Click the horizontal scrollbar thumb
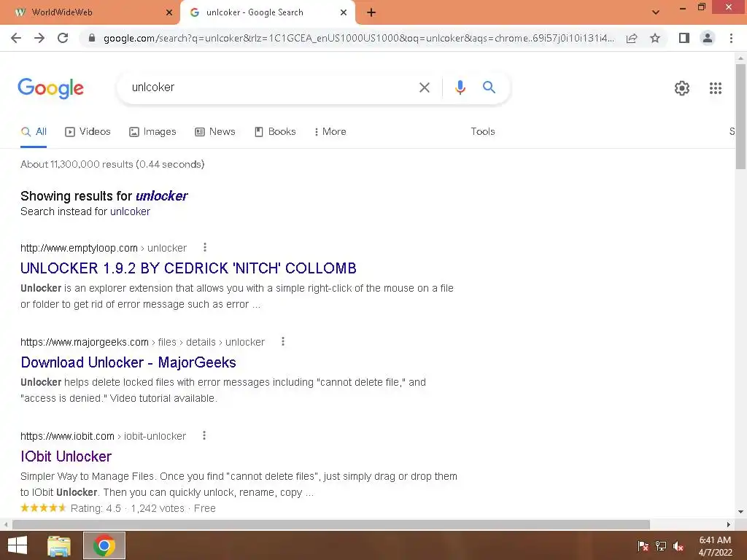This screenshot has width=747, height=560. coord(331,524)
